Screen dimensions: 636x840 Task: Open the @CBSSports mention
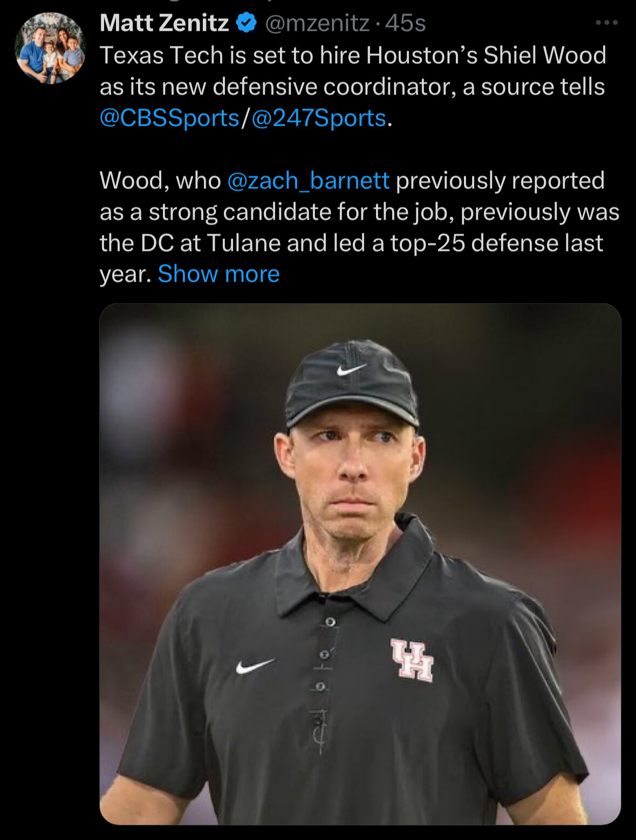pyautogui.click(x=169, y=118)
